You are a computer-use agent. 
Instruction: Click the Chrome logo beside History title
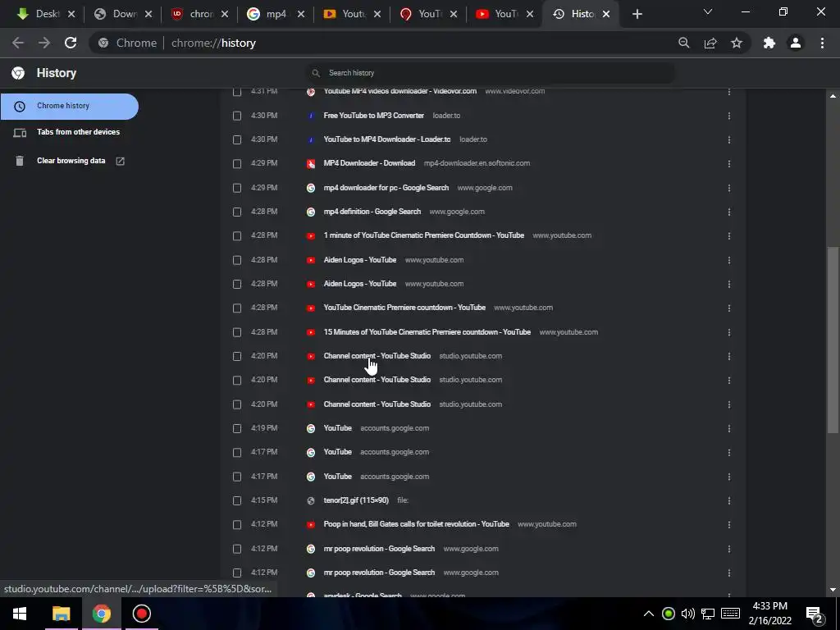pyautogui.click(x=18, y=73)
